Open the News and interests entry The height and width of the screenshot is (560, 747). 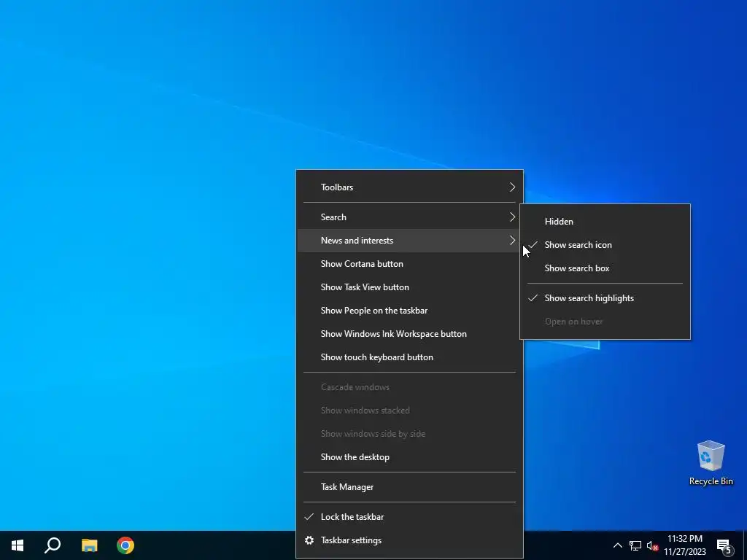pos(409,241)
